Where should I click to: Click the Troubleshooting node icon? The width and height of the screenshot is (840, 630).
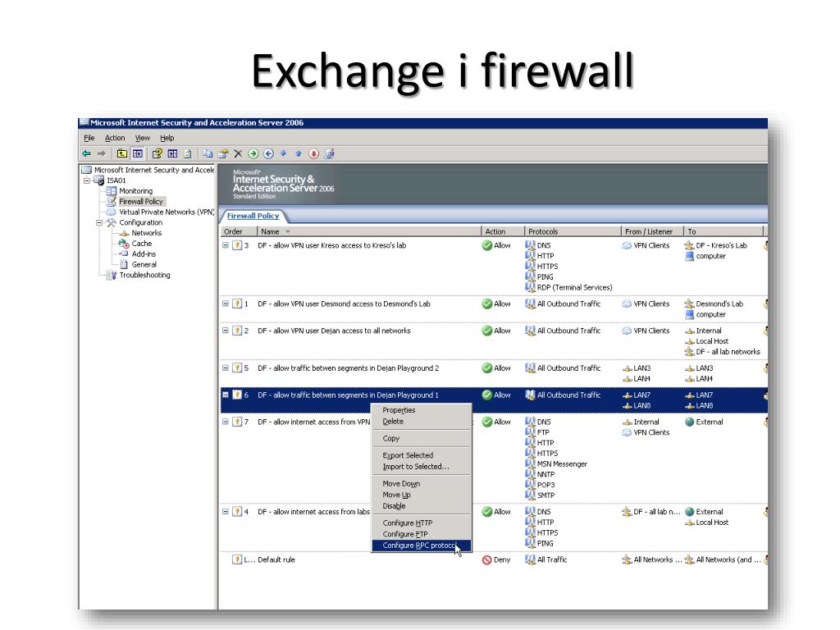coord(112,275)
